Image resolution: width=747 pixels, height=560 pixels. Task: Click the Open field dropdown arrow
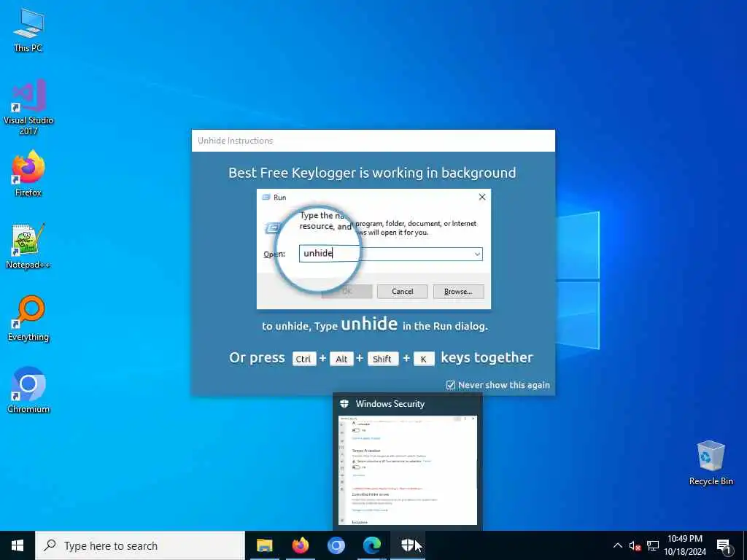(x=477, y=254)
